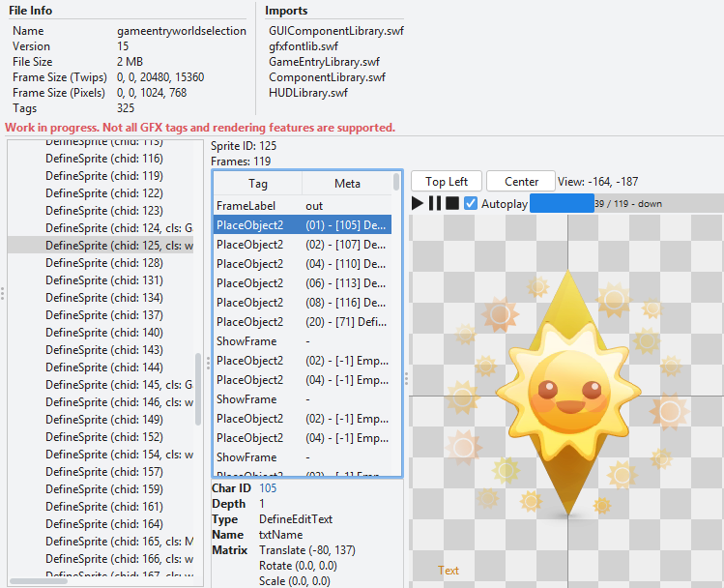Select PlaceObject2 (04) - [110] row

point(303,264)
